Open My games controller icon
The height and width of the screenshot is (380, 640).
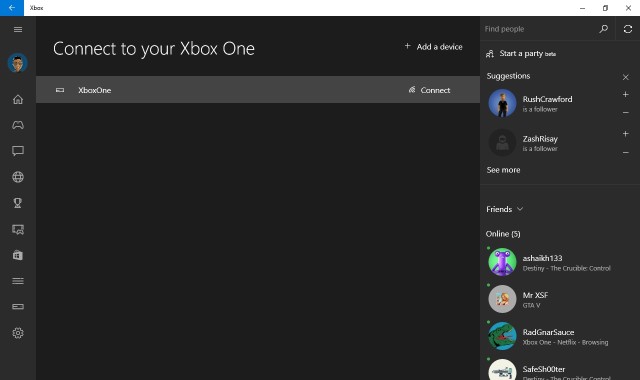[18, 125]
